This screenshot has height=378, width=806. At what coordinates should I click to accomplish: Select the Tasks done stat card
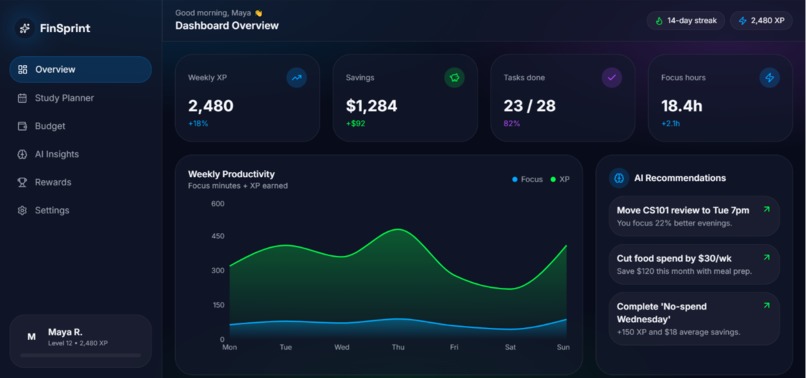562,98
